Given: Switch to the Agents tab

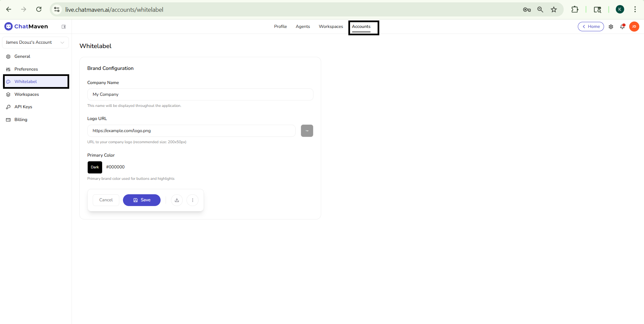Looking at the screenshot, I should [x=303, y=27].
